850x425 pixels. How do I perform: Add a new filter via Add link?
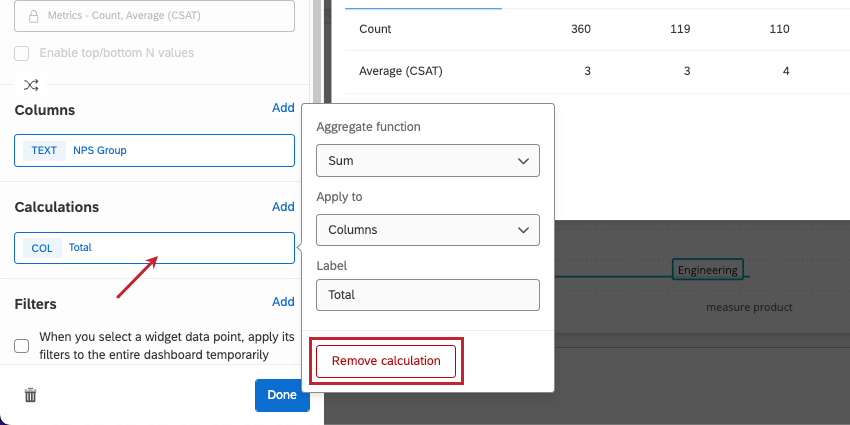[x=283, y=302]
